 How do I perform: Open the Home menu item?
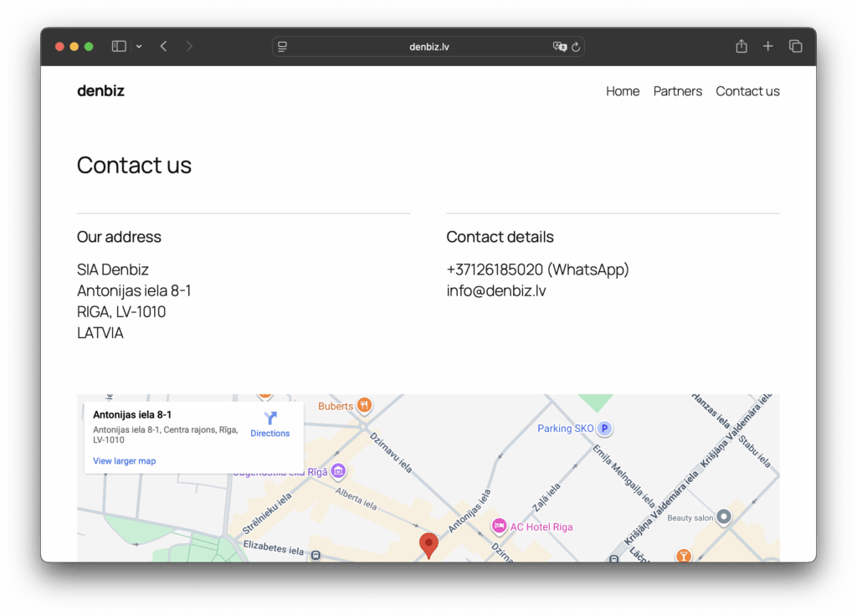(x=623, y=91)
